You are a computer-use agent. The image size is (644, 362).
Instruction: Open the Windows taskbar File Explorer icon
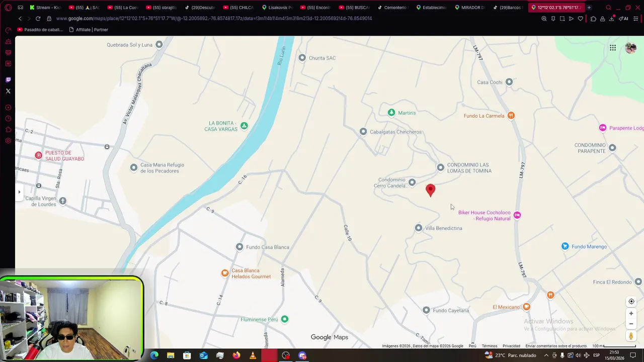pyautogui.click(x=171, y=355)
